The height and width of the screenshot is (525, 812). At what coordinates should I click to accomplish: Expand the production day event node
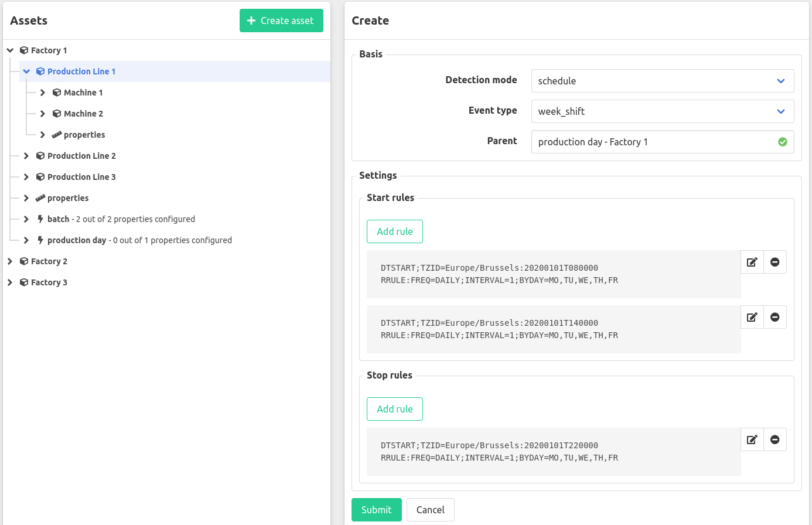pyautogui.click(x=26, y=240)
